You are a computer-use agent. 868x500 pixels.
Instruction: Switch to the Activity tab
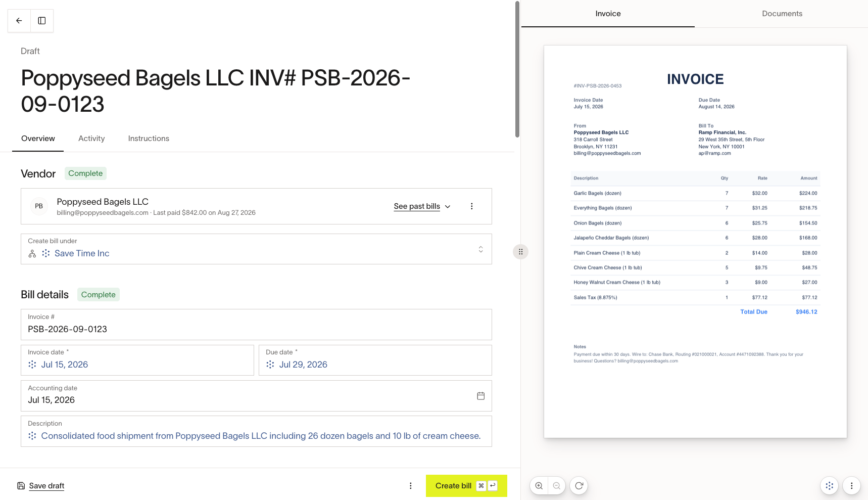pos(91,139)
